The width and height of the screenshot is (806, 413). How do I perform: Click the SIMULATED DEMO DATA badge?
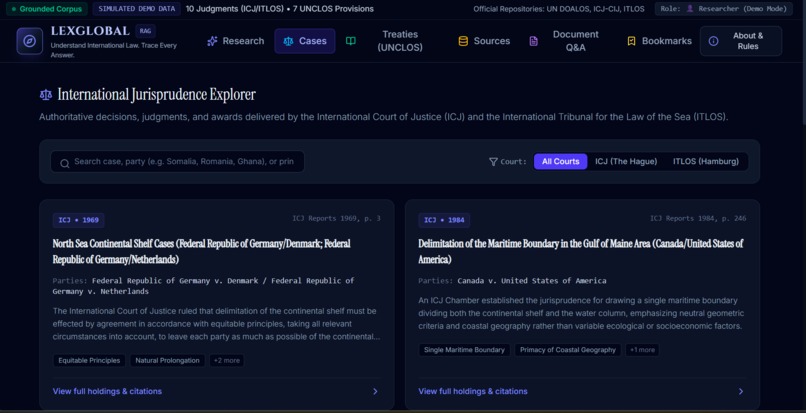point(136,9)
